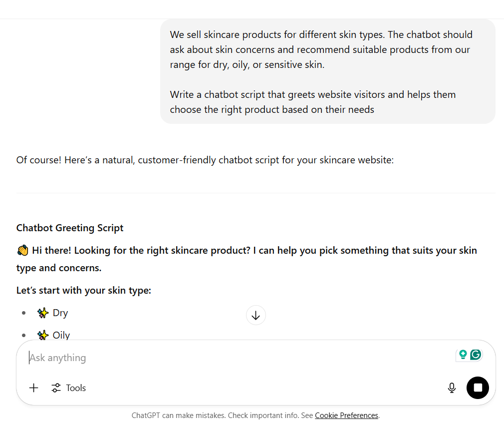
Task: Click the waving hand emoji in the greeting
Action: click(22, 250)
